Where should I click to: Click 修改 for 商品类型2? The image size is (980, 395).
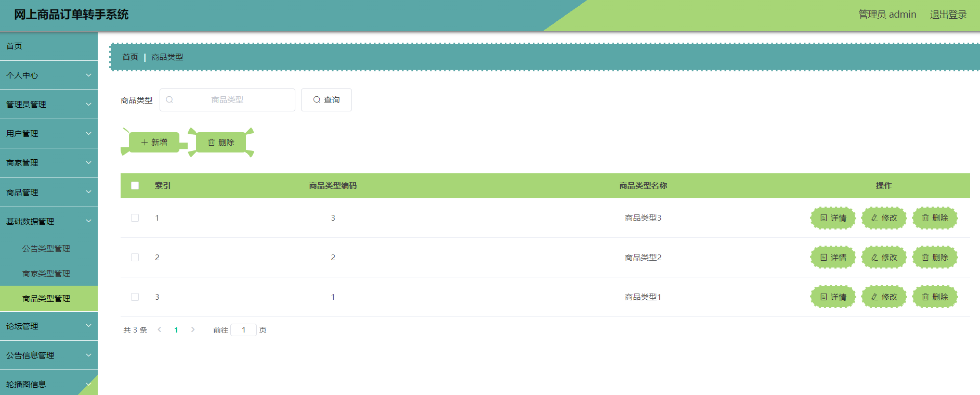(x=884, y=258)
